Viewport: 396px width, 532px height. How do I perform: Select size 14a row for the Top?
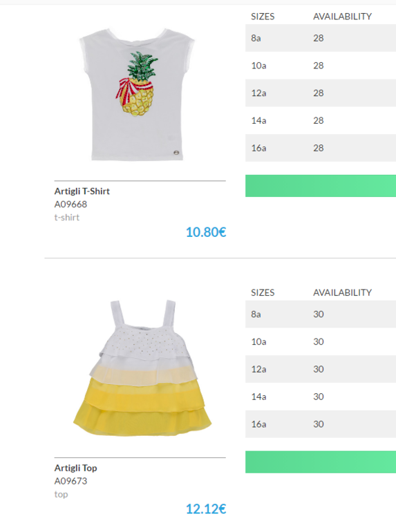(321, 397)
